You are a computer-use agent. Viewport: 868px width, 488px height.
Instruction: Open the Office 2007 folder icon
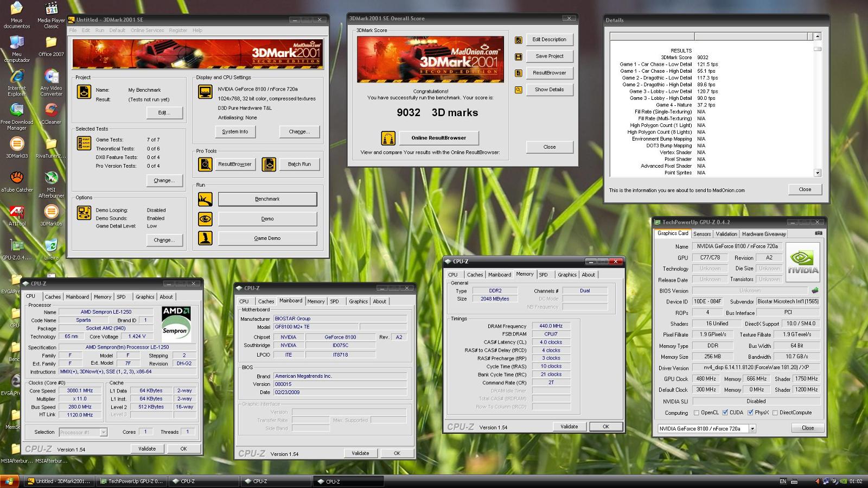tap(51, 46)
